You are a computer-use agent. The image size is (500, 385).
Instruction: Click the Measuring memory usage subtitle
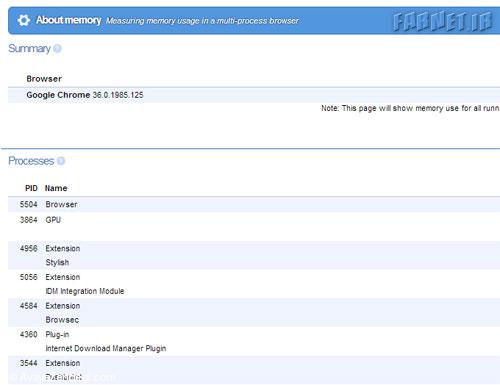(x=202, y=21)
